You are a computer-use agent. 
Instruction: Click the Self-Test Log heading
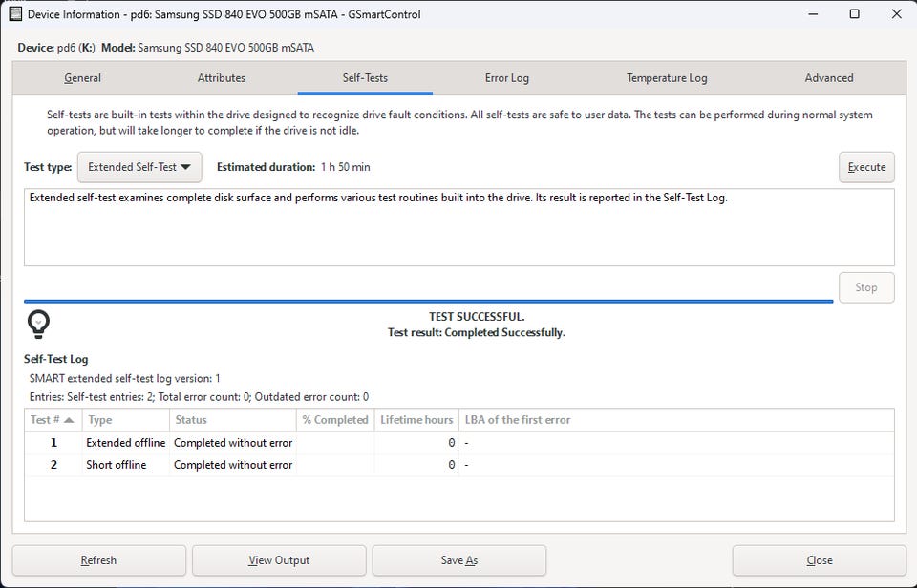[x=56, y=359]
